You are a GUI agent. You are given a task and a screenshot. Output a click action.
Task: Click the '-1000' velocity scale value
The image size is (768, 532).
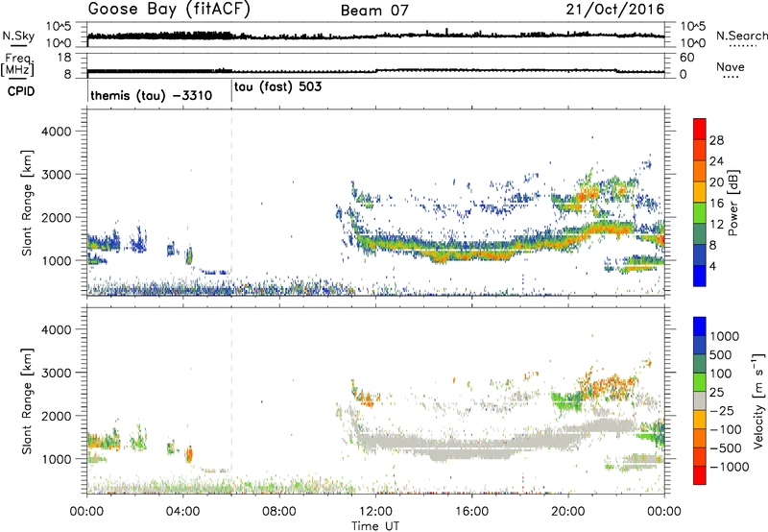point(729,467)
